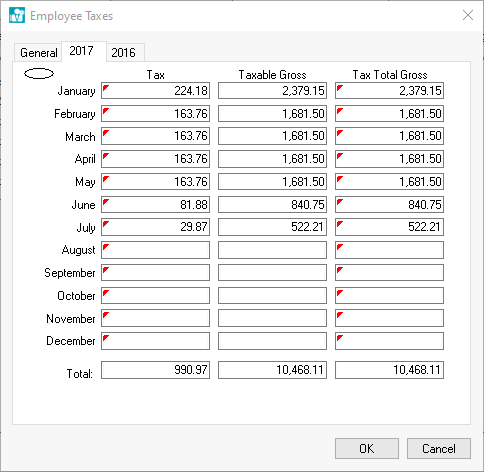This screenshot has height=472, width=484.
Task: Click the Employee Taxes app icon
Action: pos(17,15)
